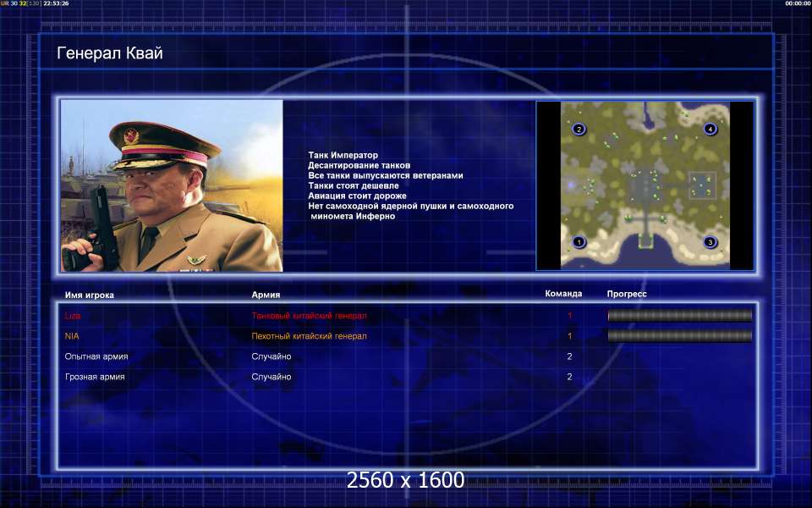Click the "Генерал Квай" title
Screen dimensions: 812x508
click(x=110, y=52)
